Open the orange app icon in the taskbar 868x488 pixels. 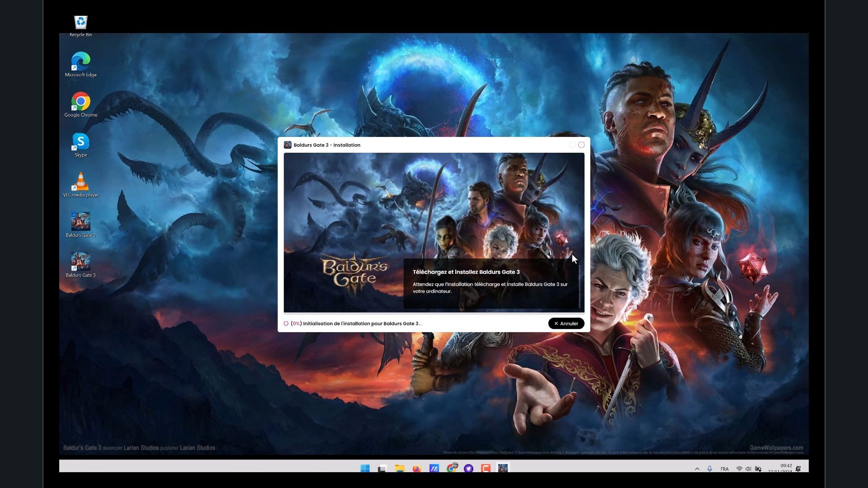pos(486,468)
